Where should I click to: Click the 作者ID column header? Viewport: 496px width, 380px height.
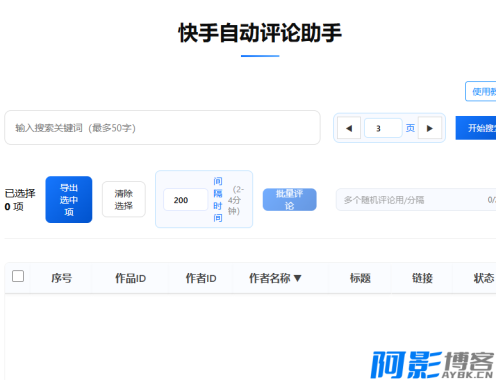(x=201, y=278)
